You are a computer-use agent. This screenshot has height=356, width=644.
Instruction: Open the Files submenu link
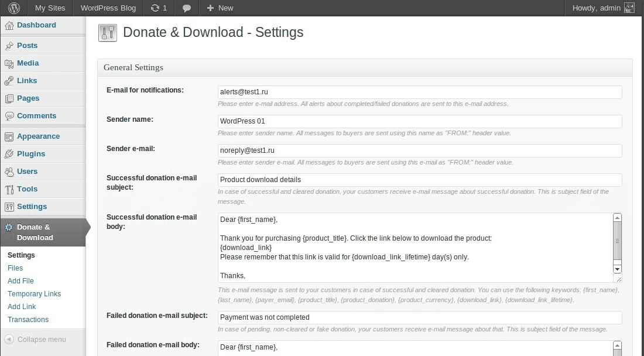[x=15, y=268]
